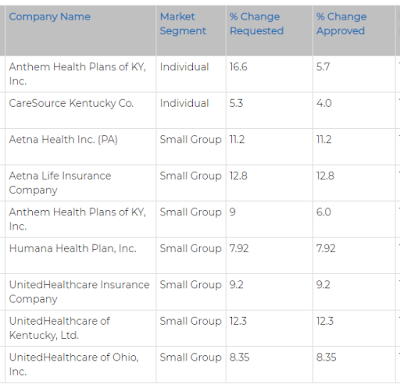Viewport: 400px width, 388px height.
Task: Click the 5.7 approved change value
Action: pos(323,67)
